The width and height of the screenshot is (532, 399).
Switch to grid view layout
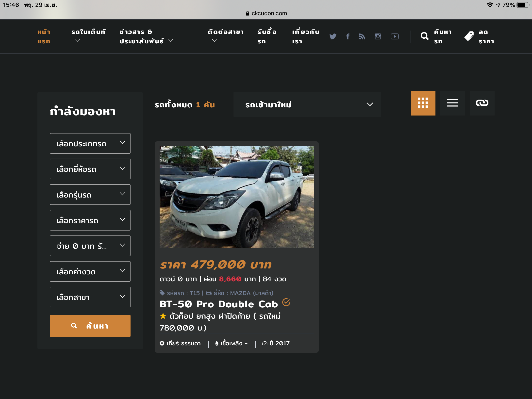pyautogui.click(x=423, y=103)
